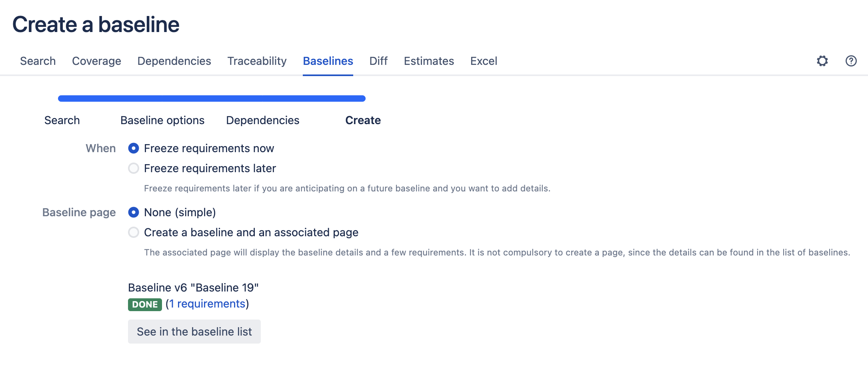Select Create a baseline and associated page
868x374 pixels.
click(134, 233)
